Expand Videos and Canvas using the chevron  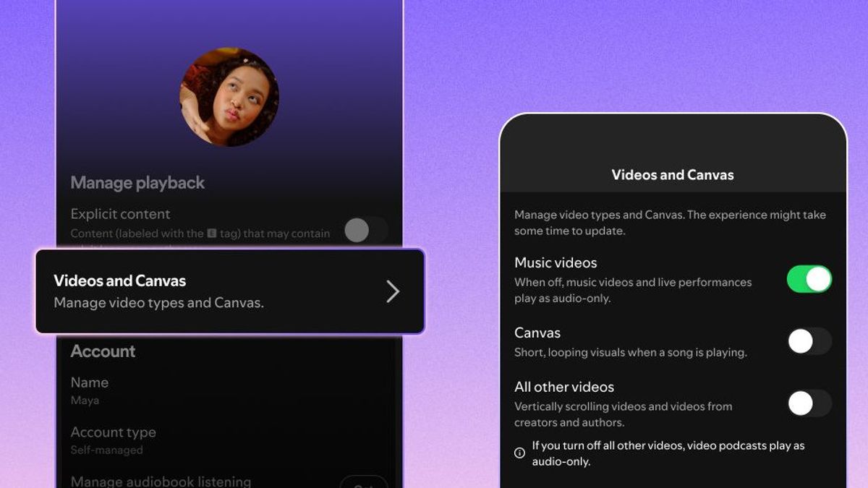pyautogui.click(x=392, y=291)
